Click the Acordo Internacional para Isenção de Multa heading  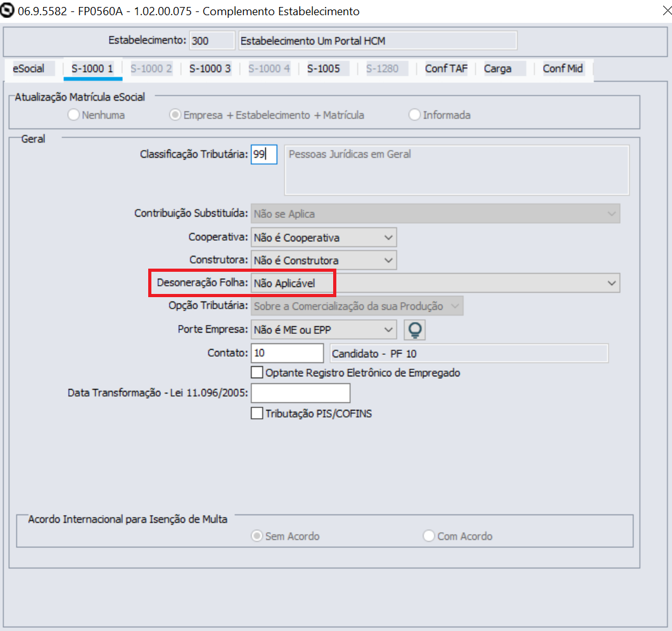(128, 519)
